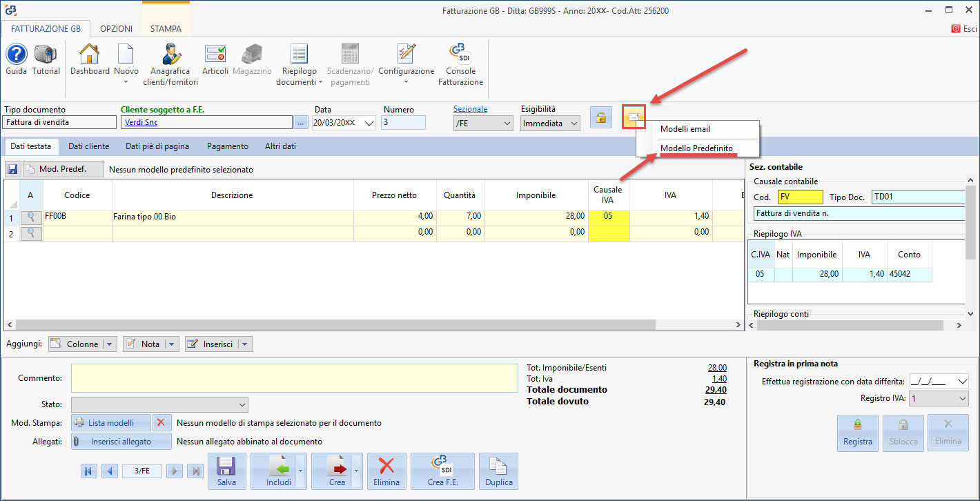980x501 pixels.
Task: Open the Guida help icon
Action: (x=17, y=55)
